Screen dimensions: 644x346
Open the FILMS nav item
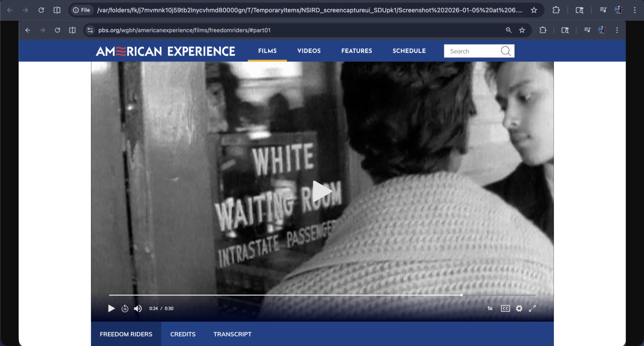coord(268,51)
